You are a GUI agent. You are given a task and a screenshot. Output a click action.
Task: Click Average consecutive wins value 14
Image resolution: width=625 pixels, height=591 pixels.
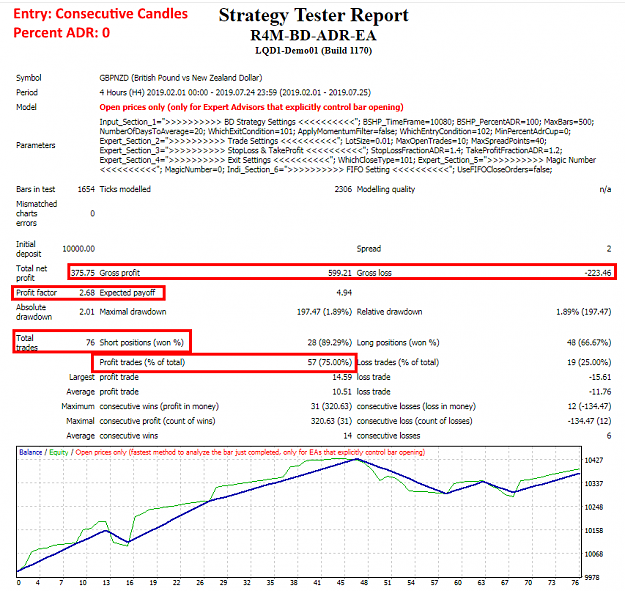click(x=348, y=436)
